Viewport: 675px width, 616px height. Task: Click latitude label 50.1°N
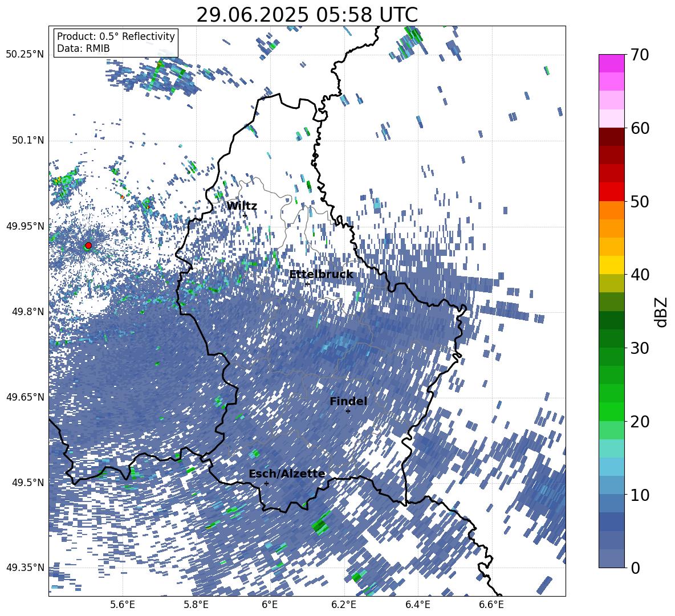pyautogui.click(x=27, y=140)
